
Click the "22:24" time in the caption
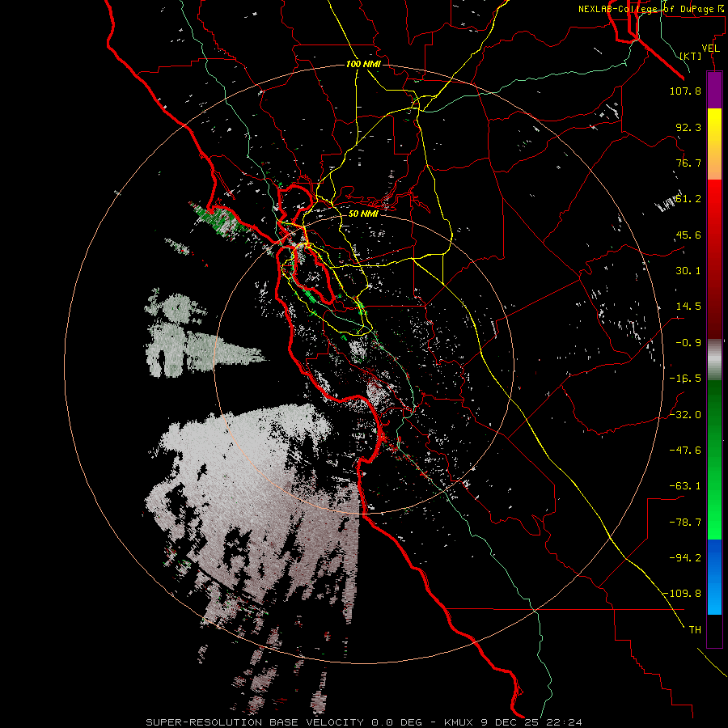[x=563, y=722]
